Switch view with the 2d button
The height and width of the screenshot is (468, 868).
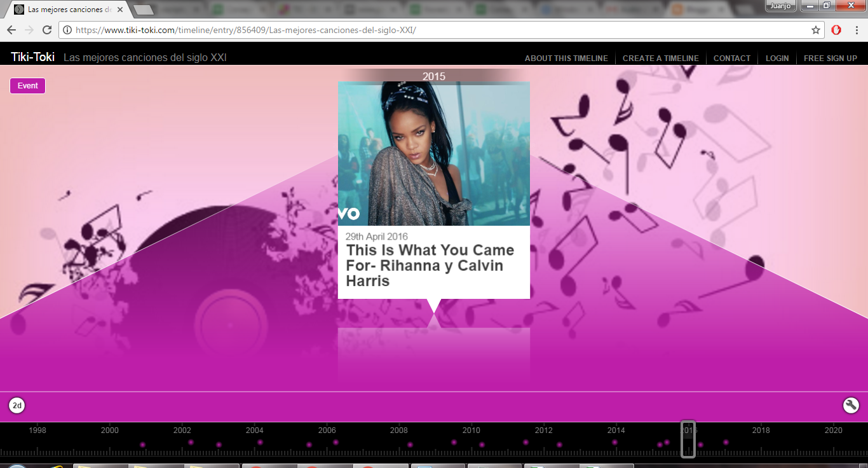point(17,405)
